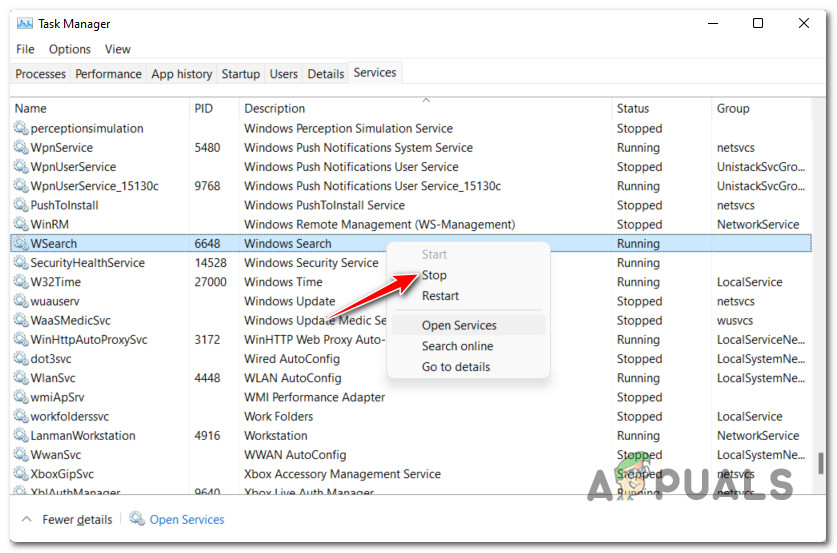Click the W32Time service gear icon
The height and width of the screenshot is (553, 837).
coord(21,282)
